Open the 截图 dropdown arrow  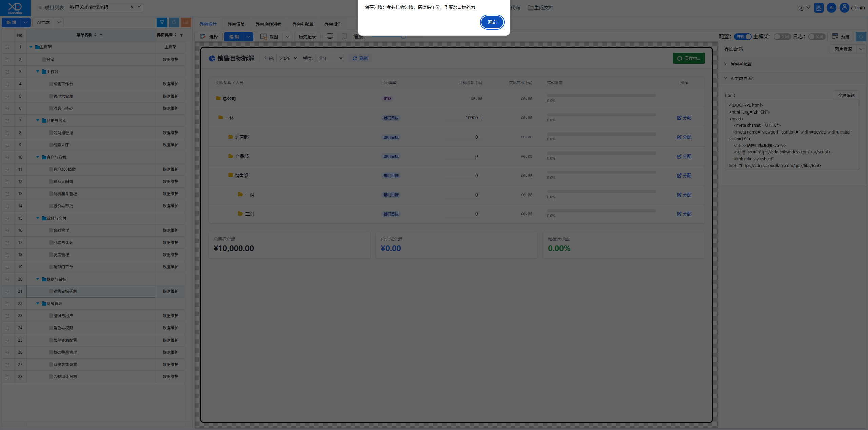[x=288, y=37]
